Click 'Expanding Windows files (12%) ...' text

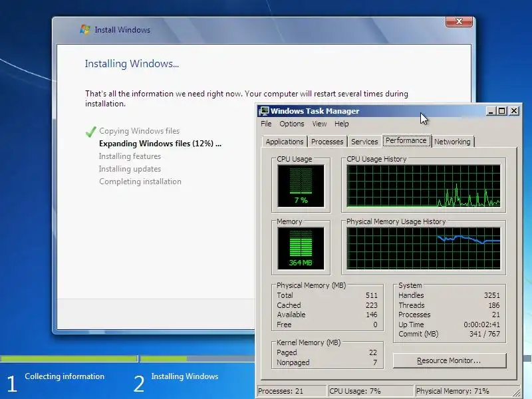160,144
